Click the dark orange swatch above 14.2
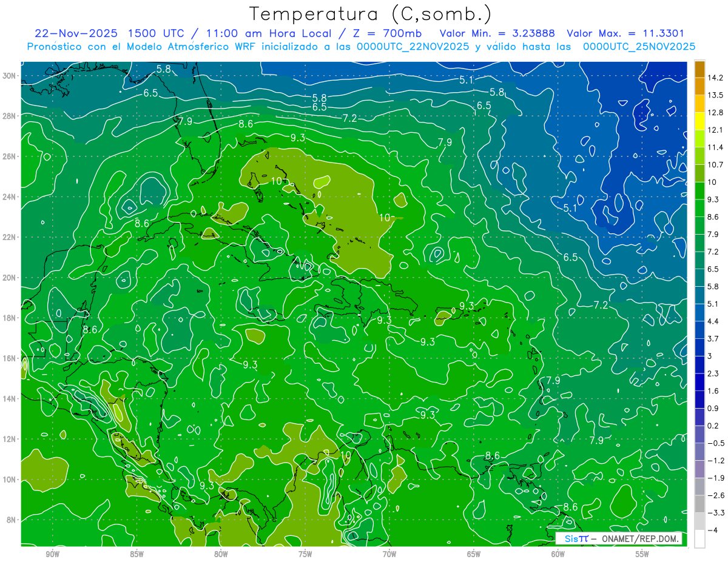Image resolution: width=728 pixels, height=562 pixels. click(699, 69)
